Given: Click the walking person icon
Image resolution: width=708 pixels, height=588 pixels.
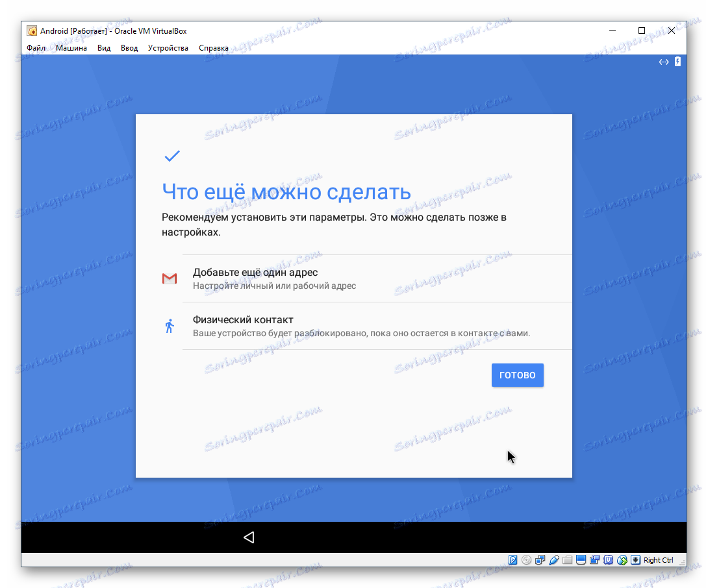Looking at the screenshot, I should coord(170,326).
